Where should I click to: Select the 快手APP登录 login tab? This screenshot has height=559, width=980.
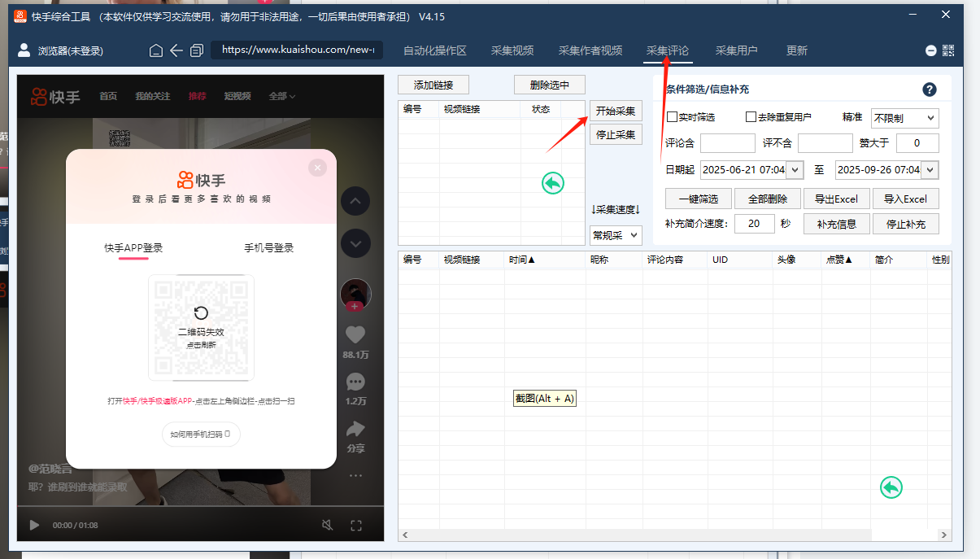click(133, 248)
